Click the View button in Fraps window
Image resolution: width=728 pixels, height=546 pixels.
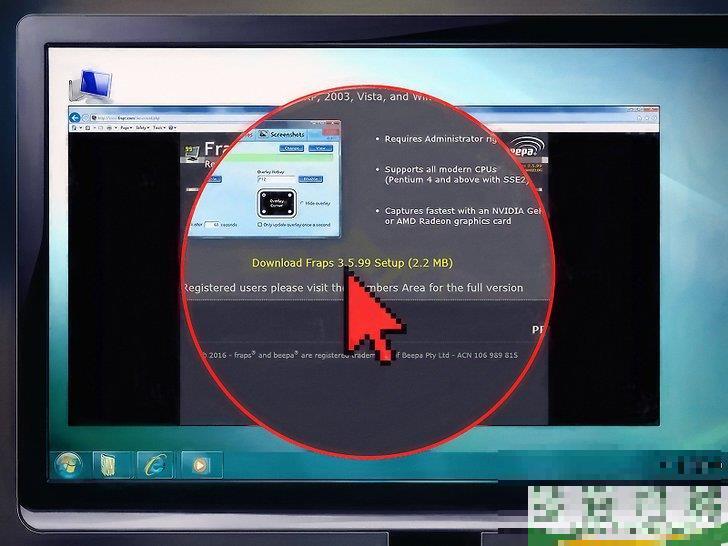coord(319,147)
